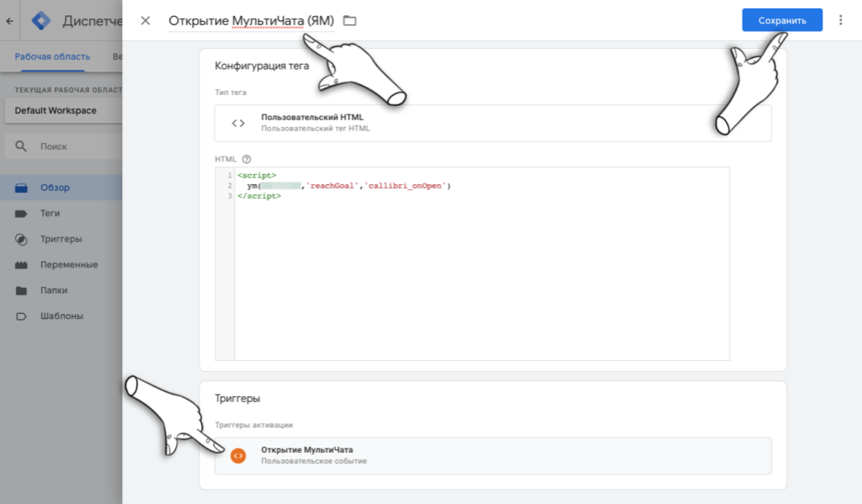Open the three-dot more options menu

pyautogui.click(x=840, y=20)
